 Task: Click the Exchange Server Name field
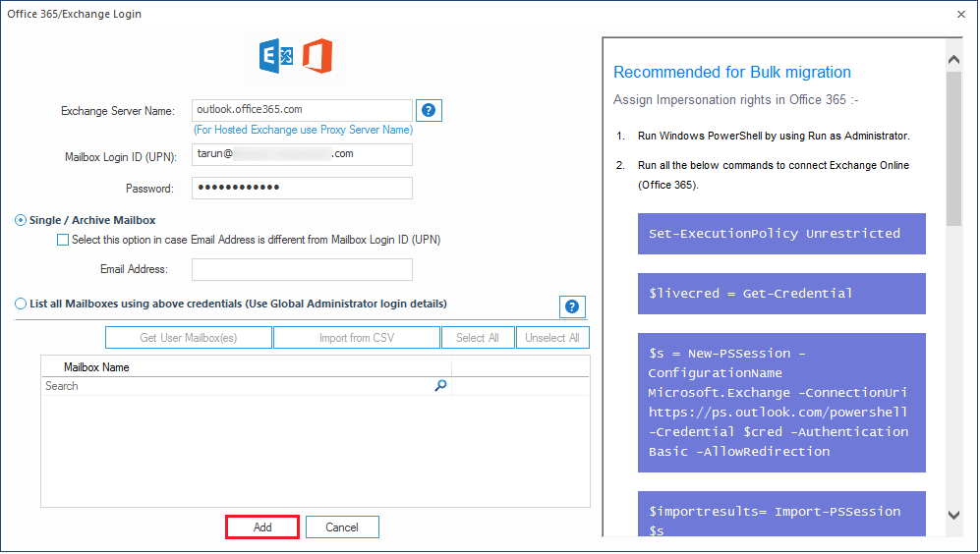tap(302, 110)
